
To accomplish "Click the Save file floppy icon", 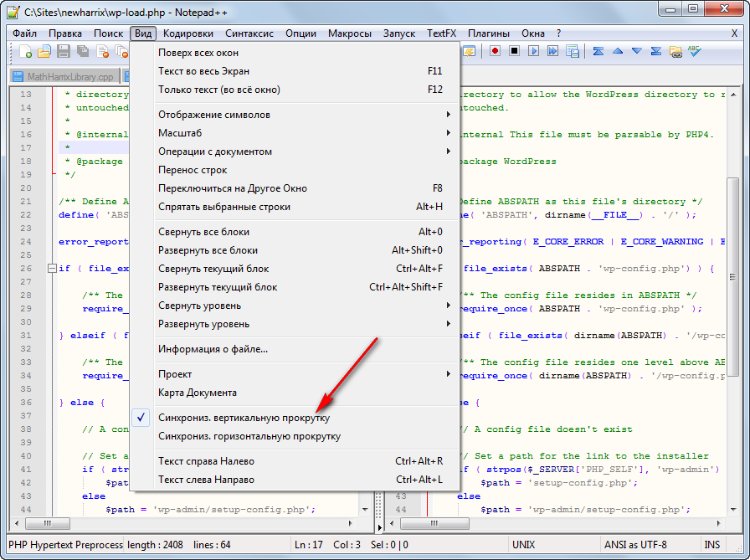I will click(63, 52).
